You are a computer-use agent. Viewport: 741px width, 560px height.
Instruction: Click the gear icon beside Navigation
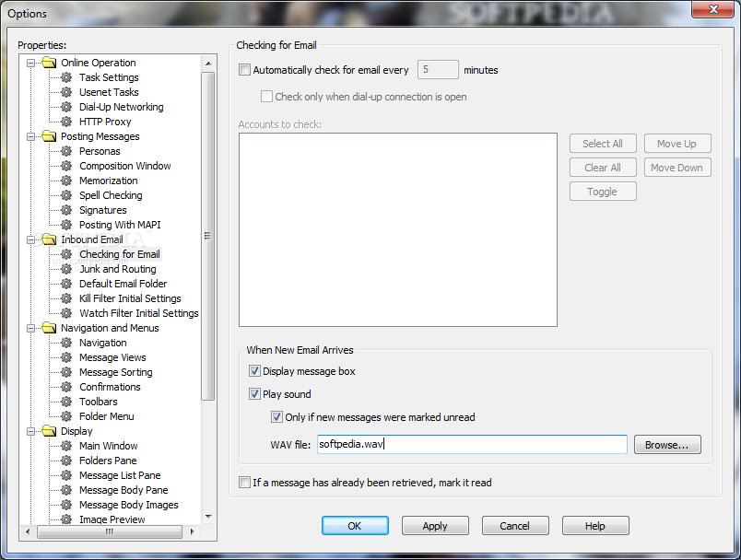pos(66,343)
